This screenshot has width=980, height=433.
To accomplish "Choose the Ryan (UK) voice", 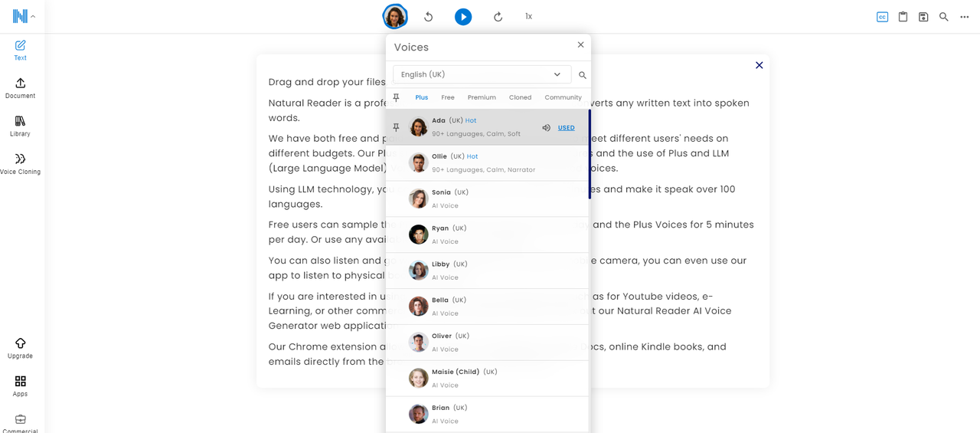I will coord(487,235).
